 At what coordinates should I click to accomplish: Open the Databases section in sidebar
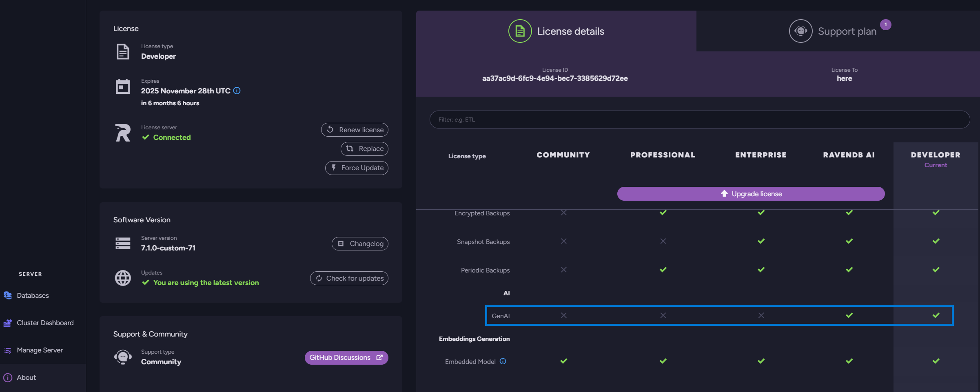click(x=32, y=295)
